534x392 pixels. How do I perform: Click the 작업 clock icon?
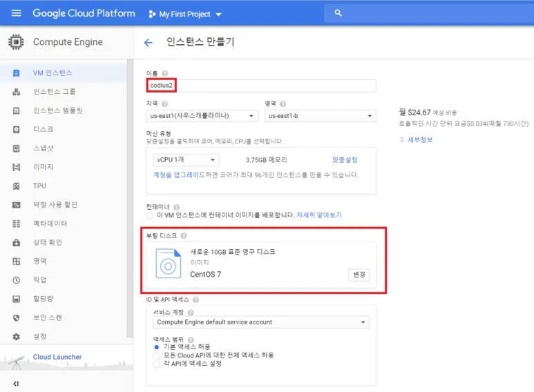(16, 280)
